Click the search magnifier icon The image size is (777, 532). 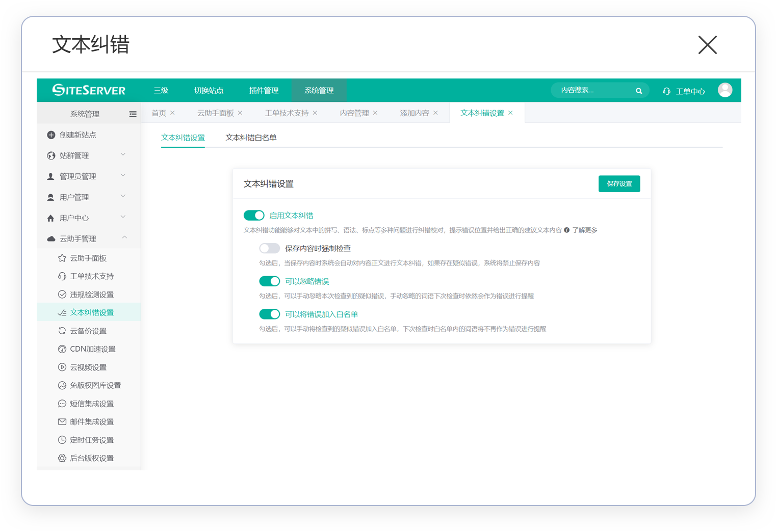[x=639, y=91]
